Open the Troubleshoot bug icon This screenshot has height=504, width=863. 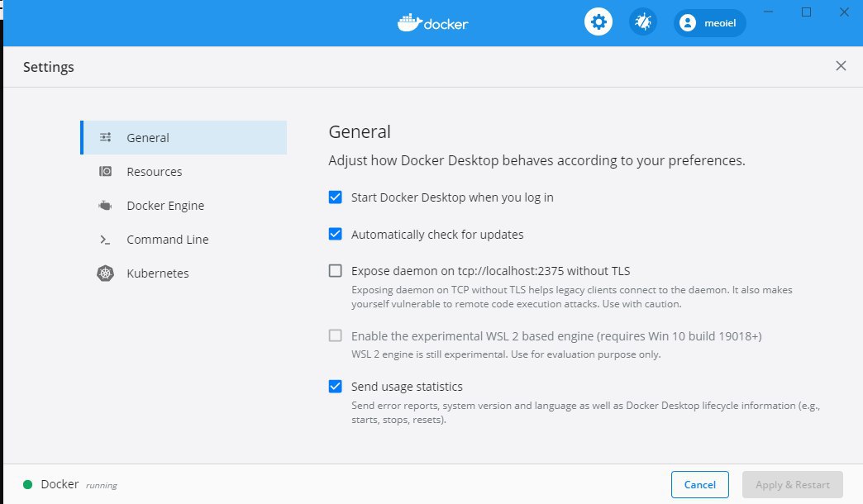(643, 22)
